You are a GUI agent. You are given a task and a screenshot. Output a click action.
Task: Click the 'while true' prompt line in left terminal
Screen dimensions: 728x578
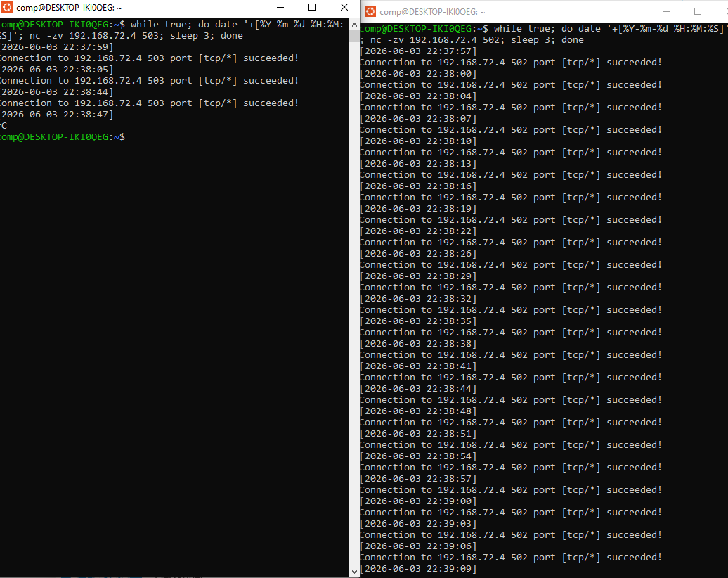pyautogui.click(x=171, y=24)
